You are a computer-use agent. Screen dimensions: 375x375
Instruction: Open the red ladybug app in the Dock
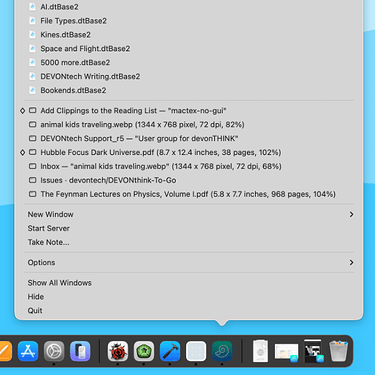(118, 351)
